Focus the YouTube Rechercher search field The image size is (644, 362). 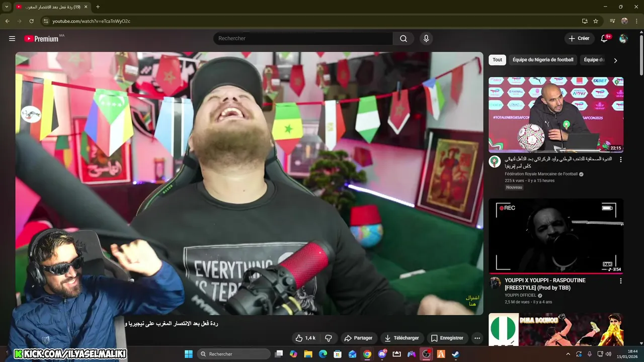303,39
